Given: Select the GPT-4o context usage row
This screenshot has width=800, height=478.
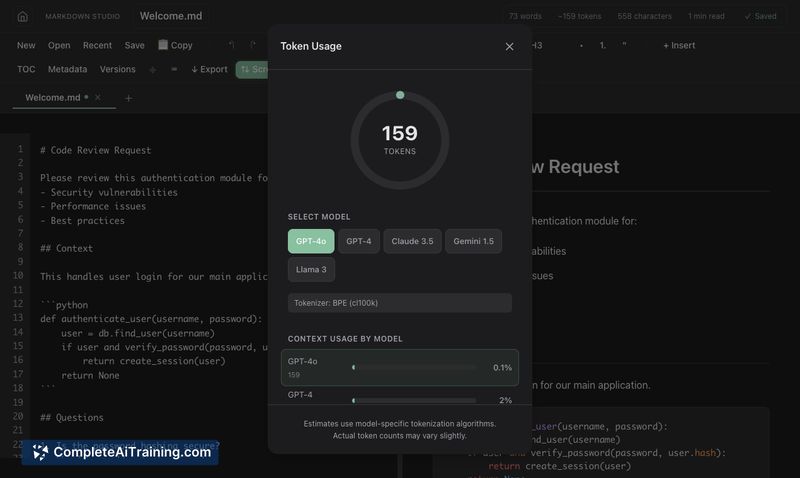Looking at the screenshot, I should coord(399,367).
